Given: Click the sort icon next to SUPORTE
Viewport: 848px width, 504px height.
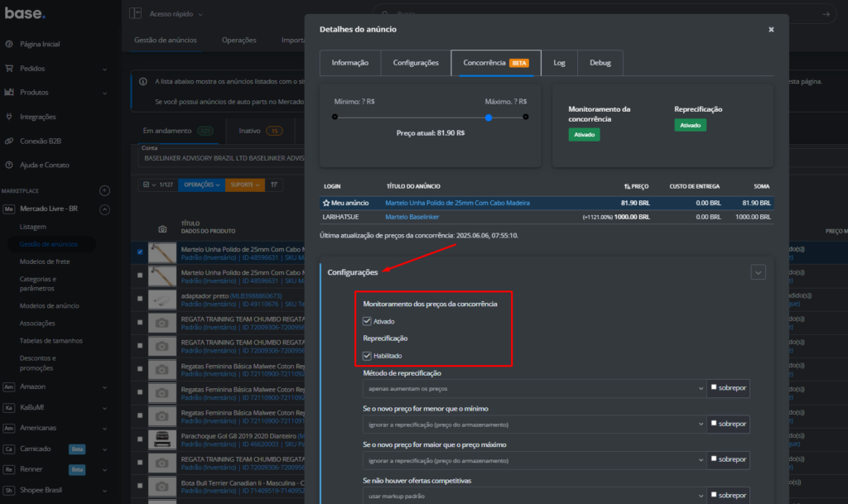Looking at the screenshot, I should click(x=274, y=185).
